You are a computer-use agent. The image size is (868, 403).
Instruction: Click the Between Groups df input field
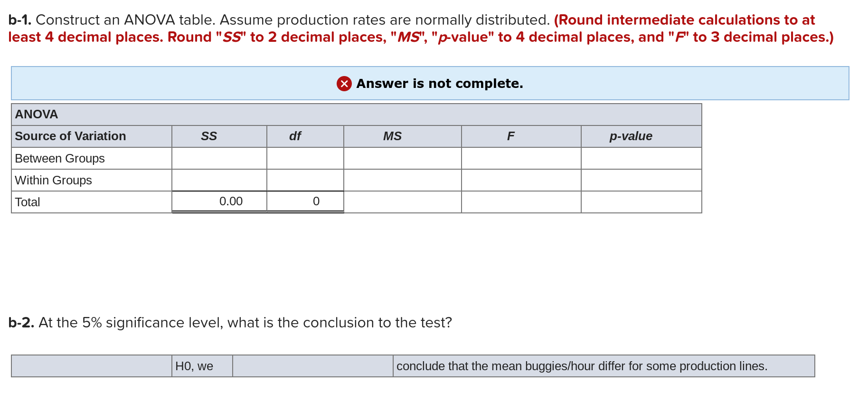click(x=305, y=158)
